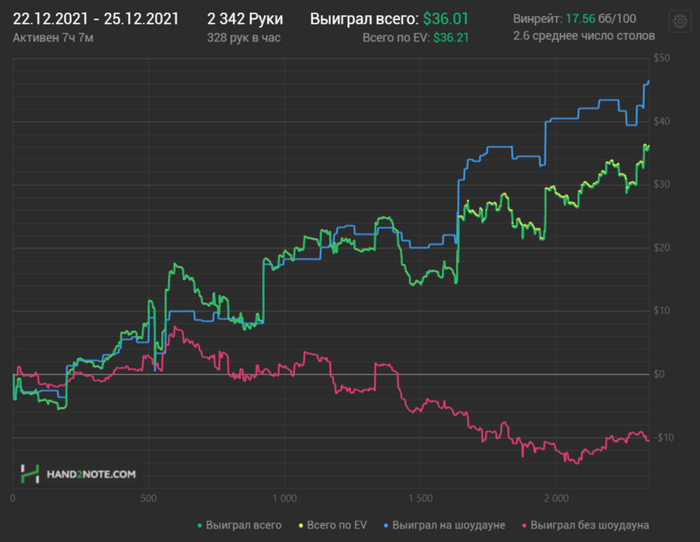Click the 17.56 winrate value
The height and width of the screenshot is (542, 700).
pos(580,18)
